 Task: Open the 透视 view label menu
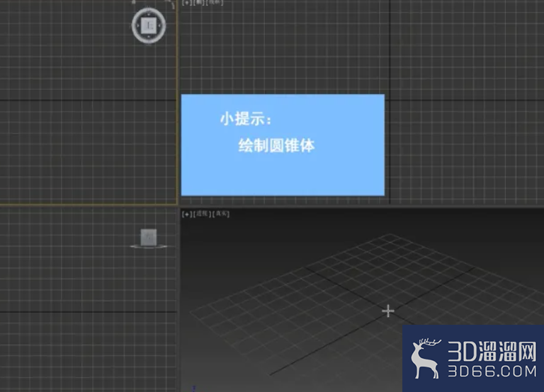tap(202, 214)
